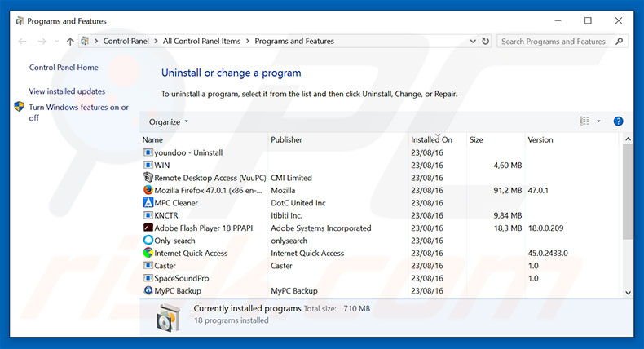Click the SpaceSoundPro program icon
Screen dimensions: 644x349
[148, 278]
